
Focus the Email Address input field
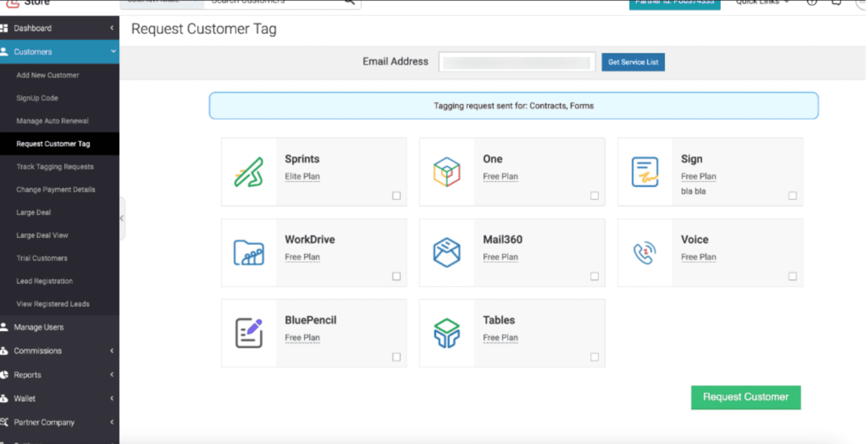point(517,62)
